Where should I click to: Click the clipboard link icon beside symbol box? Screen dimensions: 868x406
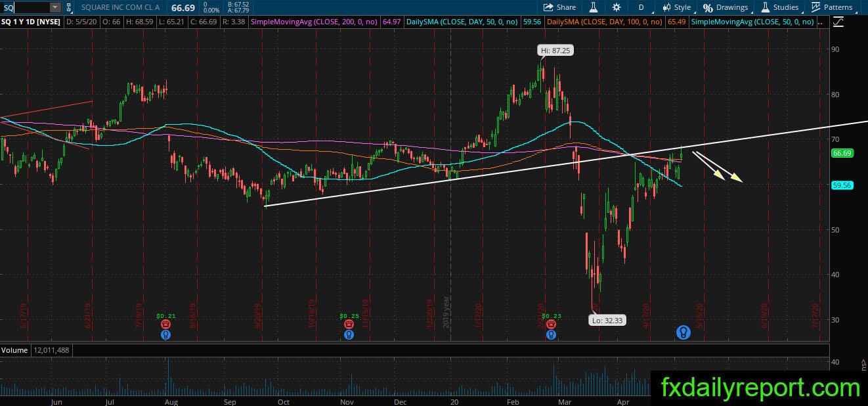pos(69,7)
